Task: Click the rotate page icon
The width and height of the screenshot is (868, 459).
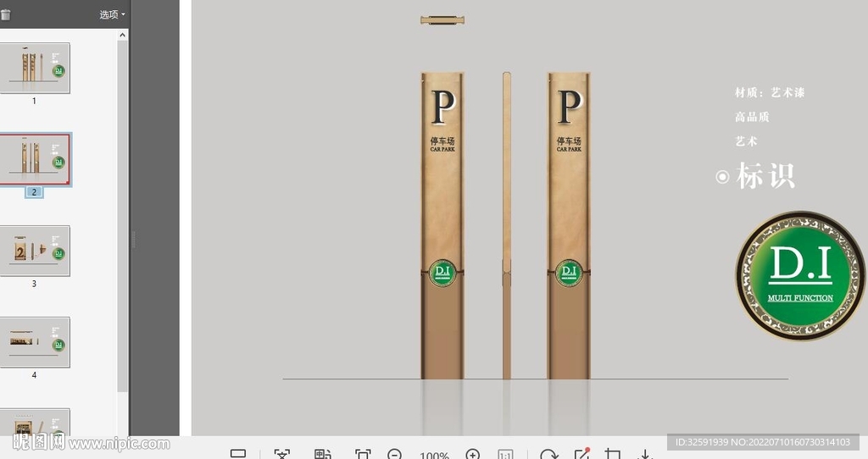Action: 548,455
